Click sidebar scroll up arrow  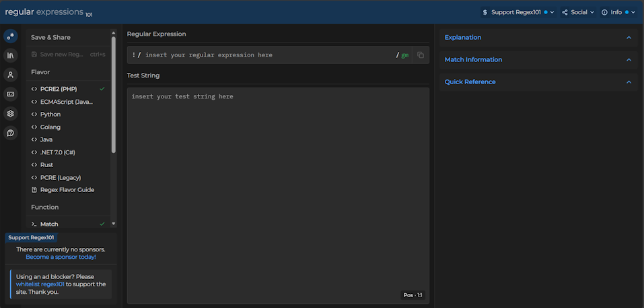[x=114, y=33]
